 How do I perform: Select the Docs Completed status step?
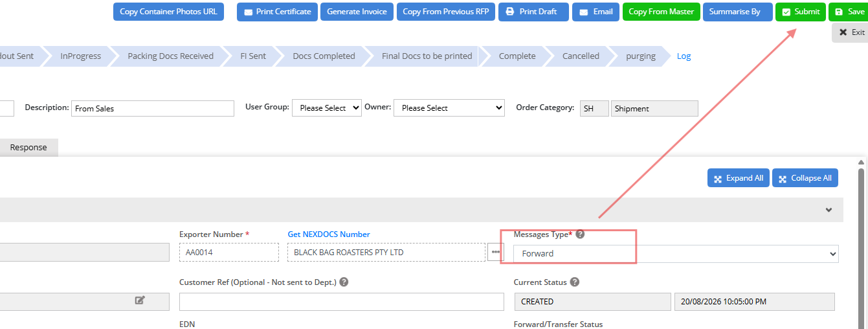[x=324, y=56]
